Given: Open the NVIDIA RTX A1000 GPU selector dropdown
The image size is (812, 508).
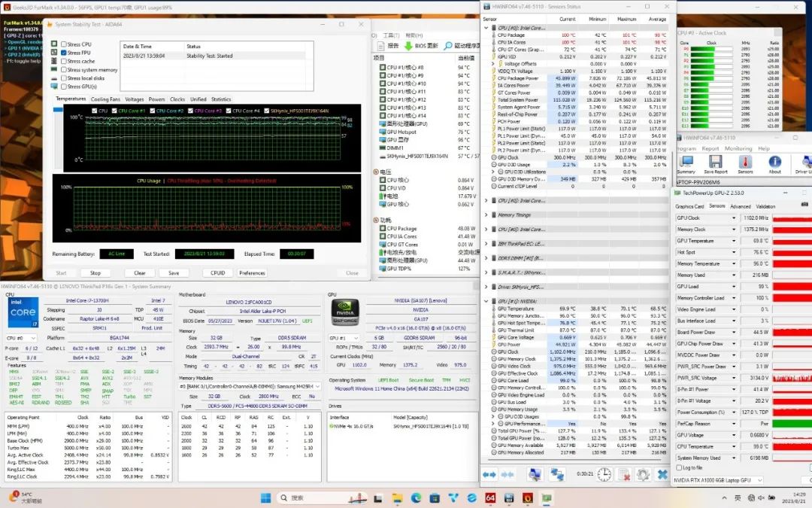Looking at the screenshot, I should pos(718,480).
